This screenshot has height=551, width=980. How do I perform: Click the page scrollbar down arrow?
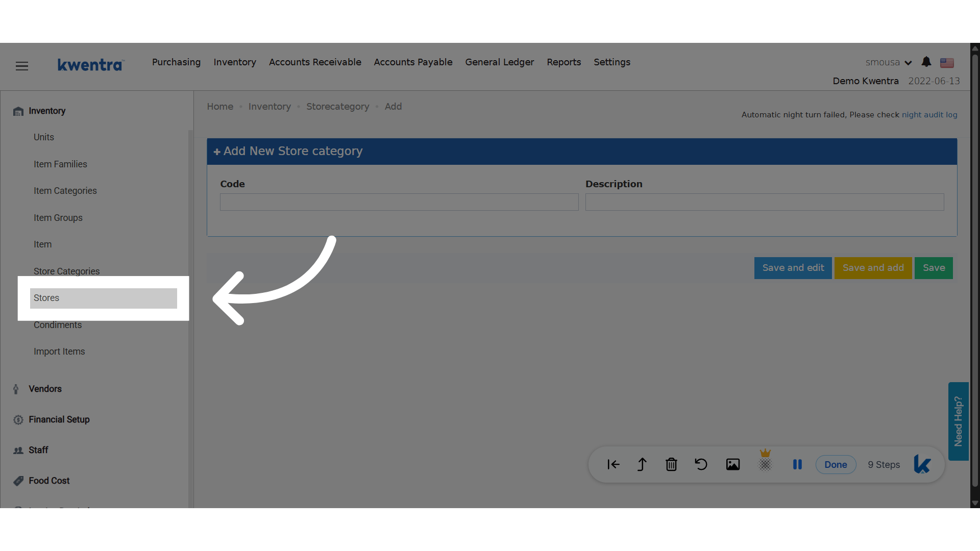[975, 503]
